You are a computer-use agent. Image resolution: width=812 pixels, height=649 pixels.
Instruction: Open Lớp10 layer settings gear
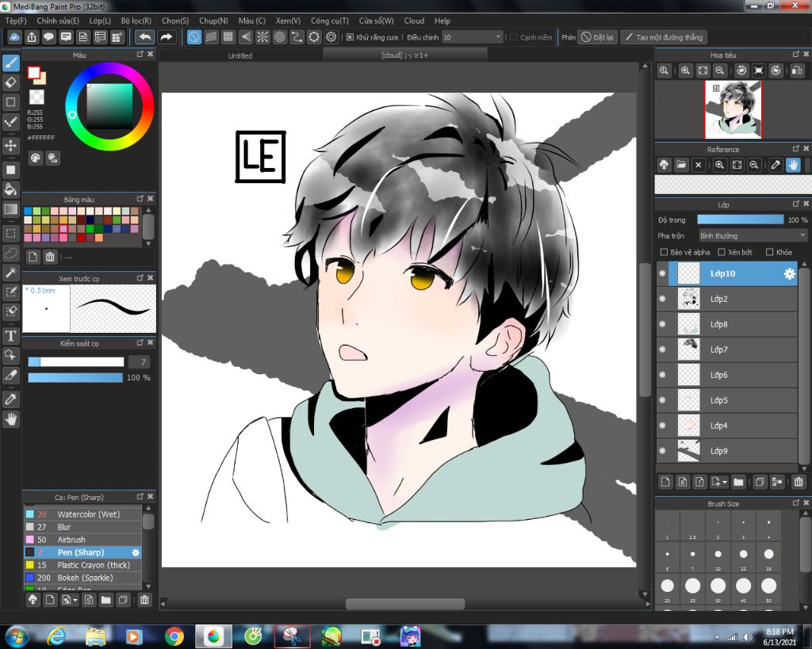pyautogui.click(x=789, y=273)
